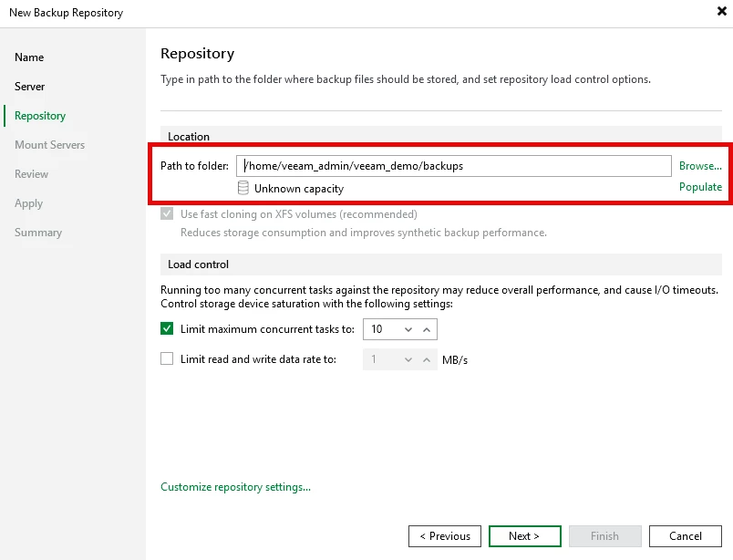Close the New Backup Repository dialog
Viewport: 733px width, 560px height.
(721, 11)
